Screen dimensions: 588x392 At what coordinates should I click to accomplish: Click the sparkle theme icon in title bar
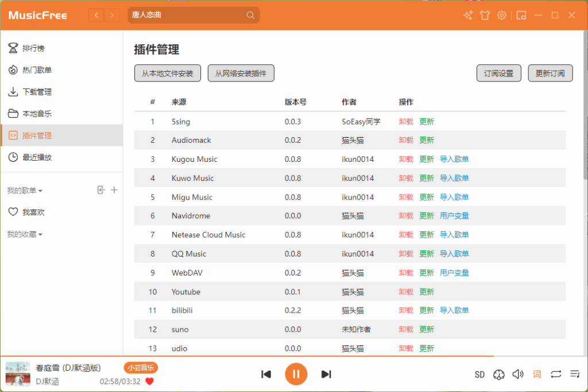[x=468, y=15]
